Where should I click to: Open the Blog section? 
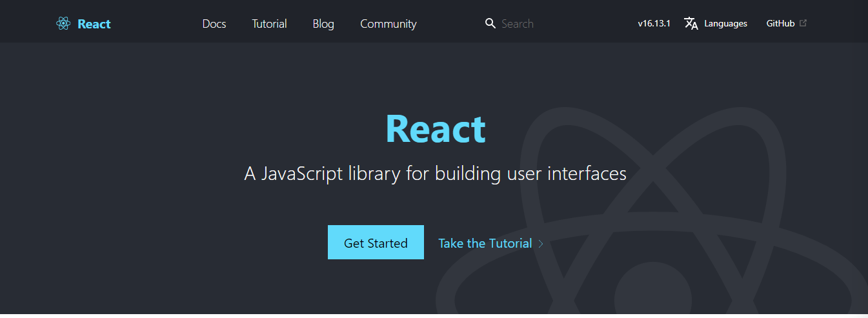(x=323, y=24)
